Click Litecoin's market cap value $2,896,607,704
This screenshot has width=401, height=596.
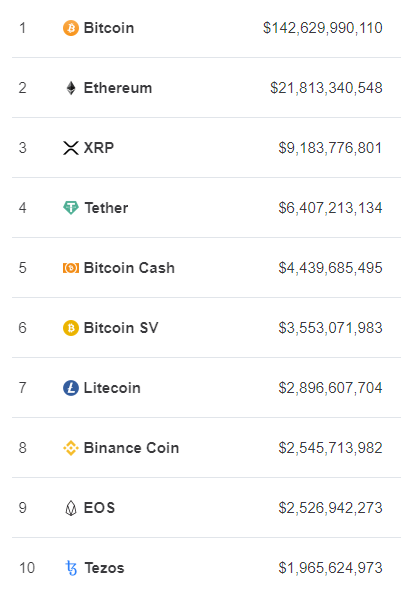(x=330, y=388)
